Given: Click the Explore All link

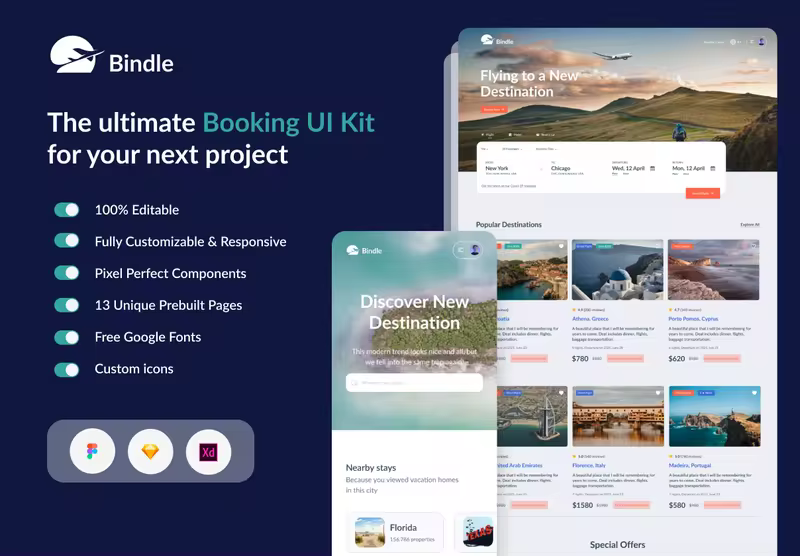Looking at the screenshot, I should [x=749, y=224].
